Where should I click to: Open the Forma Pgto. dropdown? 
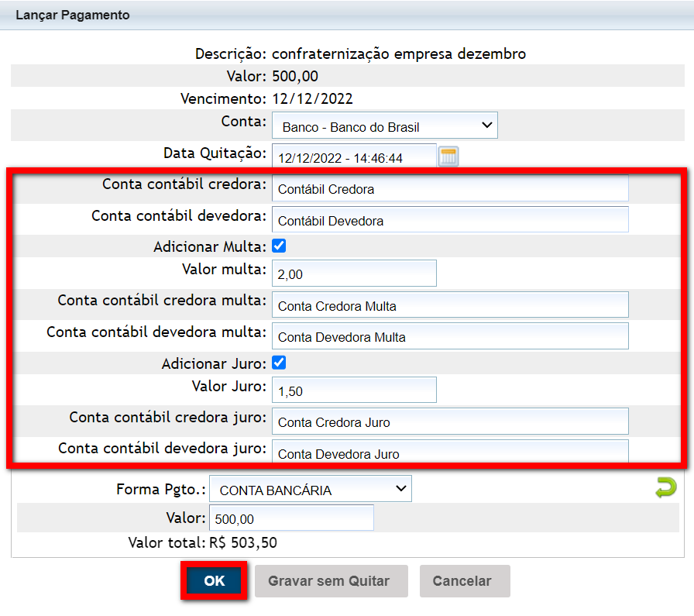pos(311,489)
